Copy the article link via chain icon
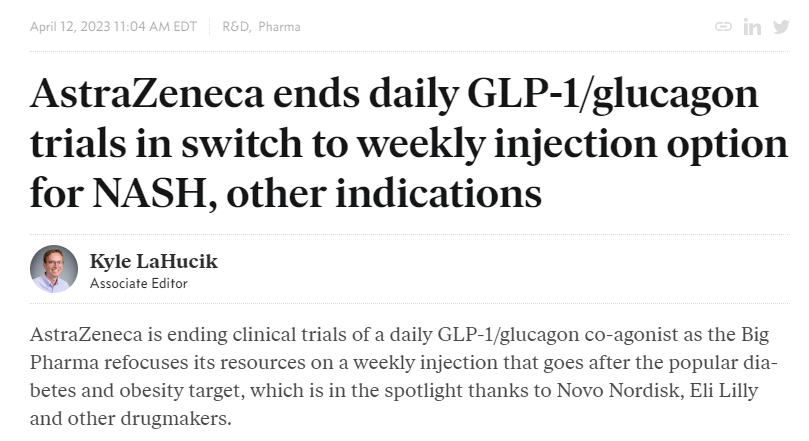 (x=723, y=26)
